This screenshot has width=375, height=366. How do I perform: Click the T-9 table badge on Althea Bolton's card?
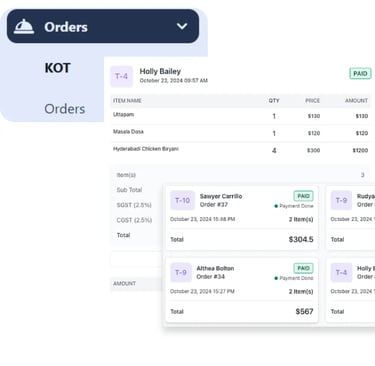coord(181,272)
